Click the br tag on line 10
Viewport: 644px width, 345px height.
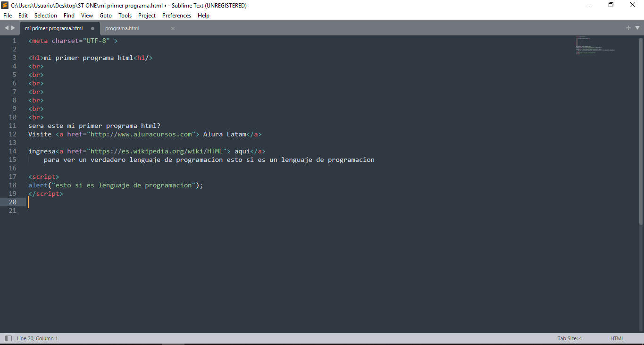point(36,117)
